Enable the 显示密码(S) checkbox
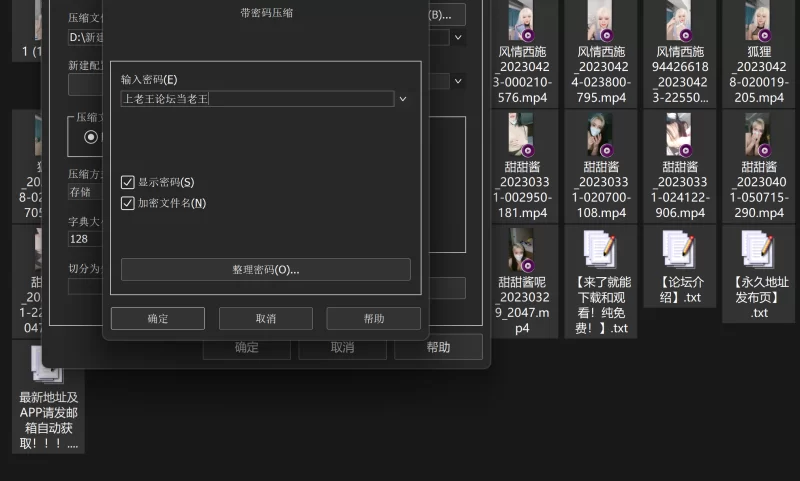The height and width of the screenshot is (481, 800). pyautogui.click(x=128, y=182)
